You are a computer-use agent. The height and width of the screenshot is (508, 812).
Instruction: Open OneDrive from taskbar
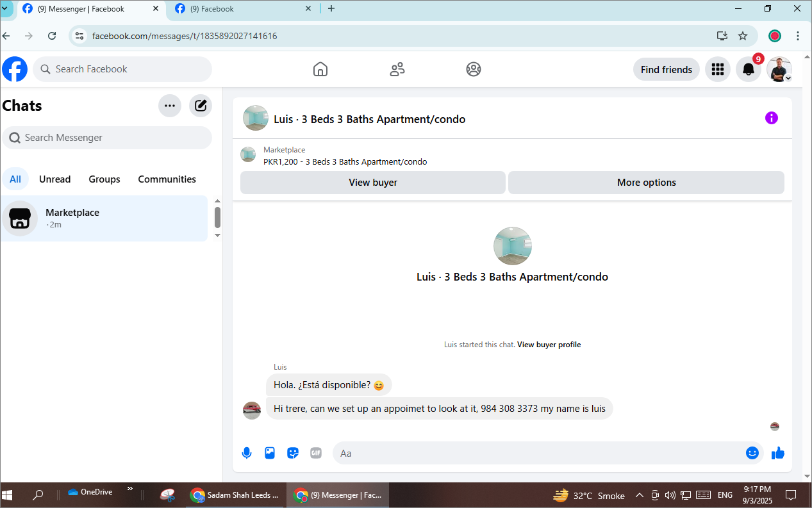tap(90, 492)
